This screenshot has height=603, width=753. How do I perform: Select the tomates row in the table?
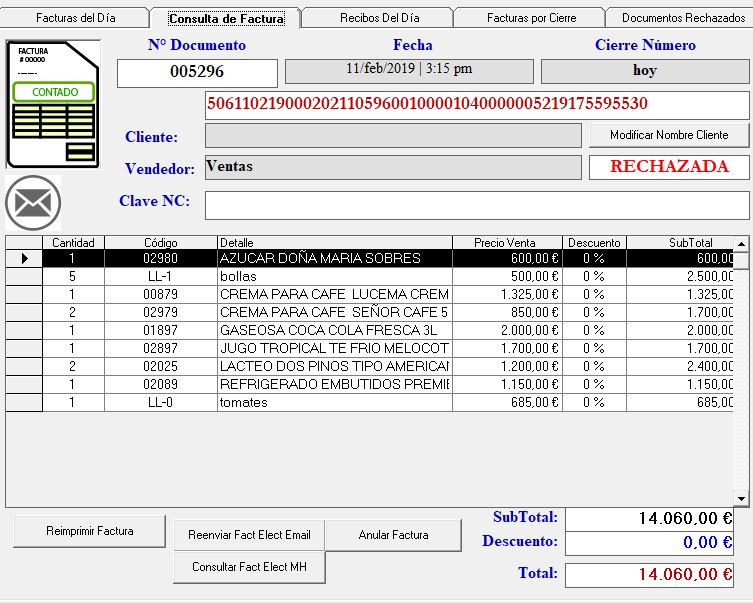[x=334, y=402]
